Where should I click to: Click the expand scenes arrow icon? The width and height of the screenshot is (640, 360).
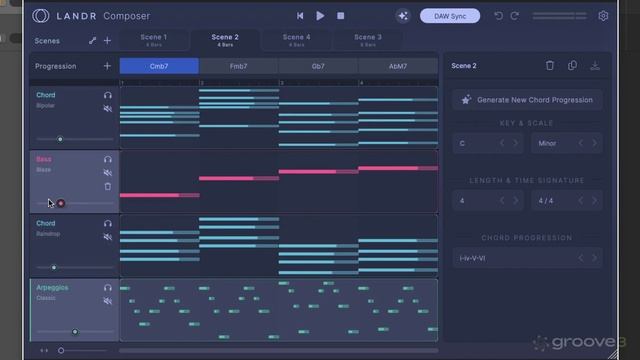pos(92,40)
